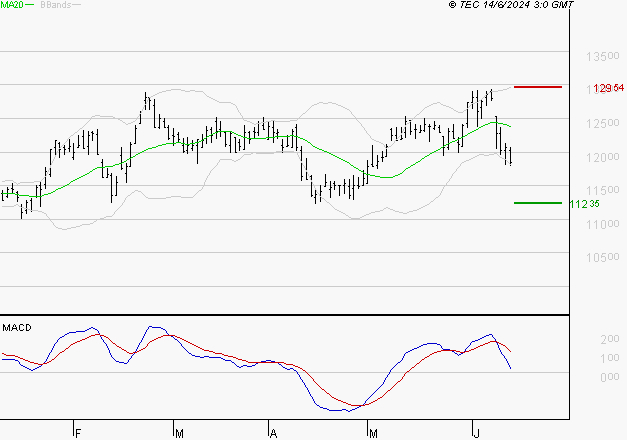Click the 11000 price axis label
The image size is (627, 440).
[x=603, y=224]
